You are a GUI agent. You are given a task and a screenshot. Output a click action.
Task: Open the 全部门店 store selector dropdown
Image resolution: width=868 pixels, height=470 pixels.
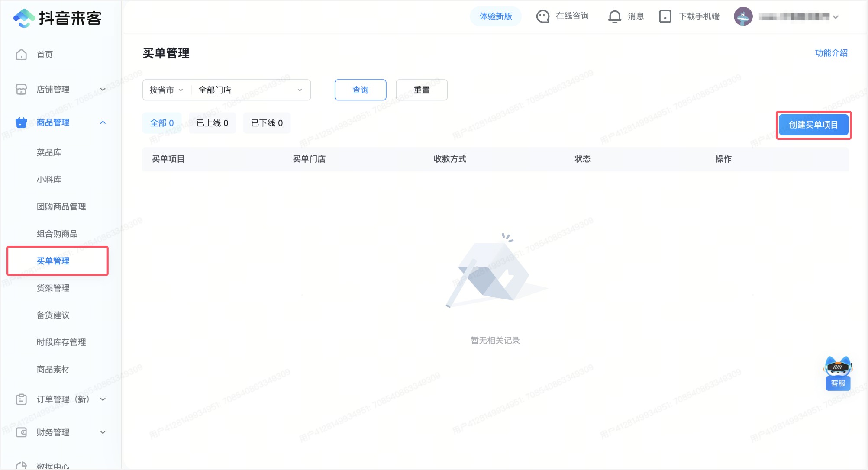coord(250,90)
